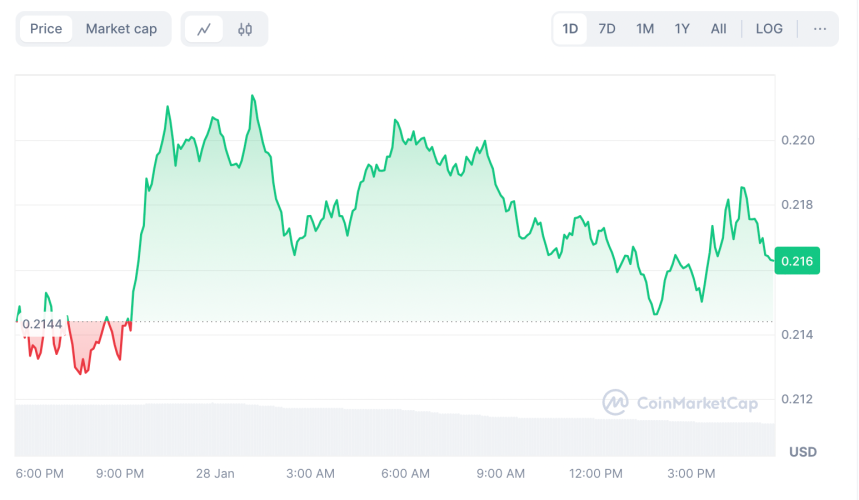Click the 9:00 PM time axis label

click(x=120, y=473)
